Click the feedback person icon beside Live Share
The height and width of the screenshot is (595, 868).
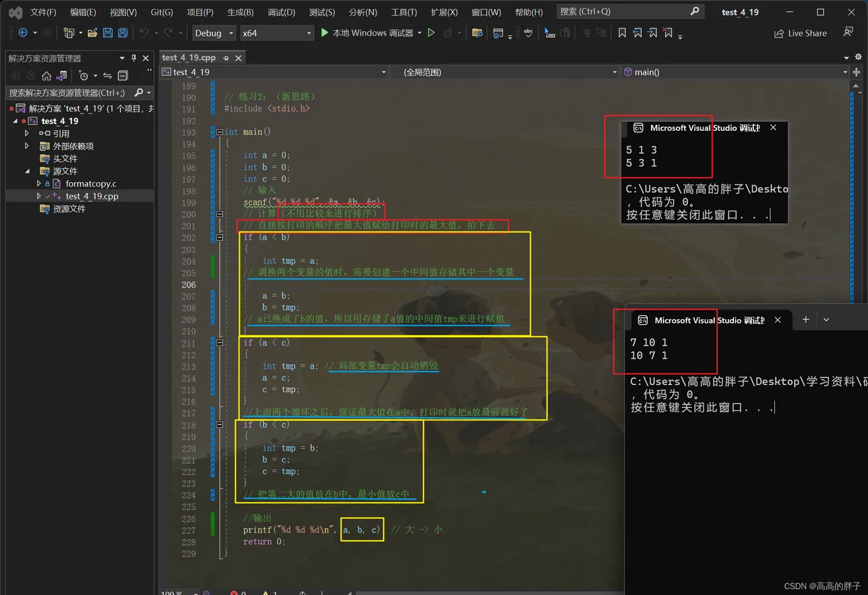(848, 32)
